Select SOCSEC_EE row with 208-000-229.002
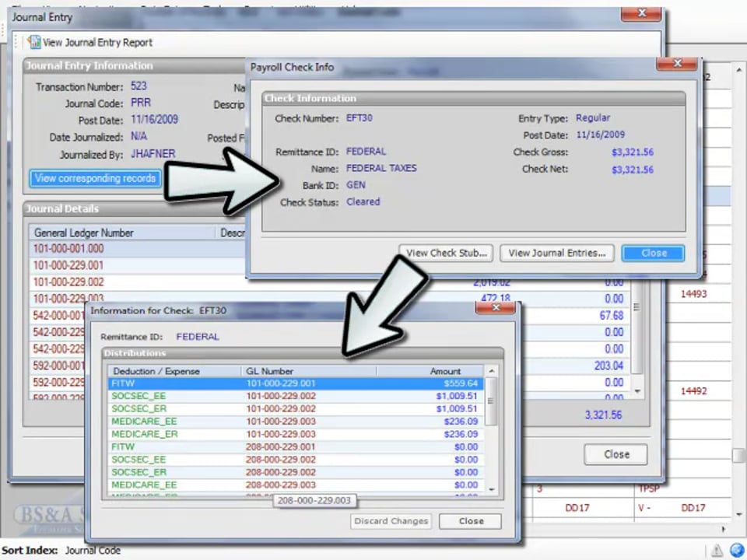Viewport: 747px width, 560px height. click(296, 460)
